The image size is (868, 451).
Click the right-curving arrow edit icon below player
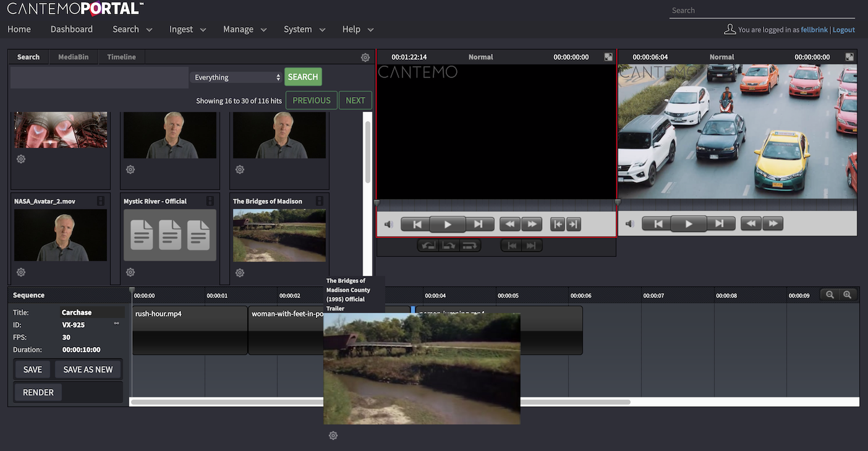449,246
